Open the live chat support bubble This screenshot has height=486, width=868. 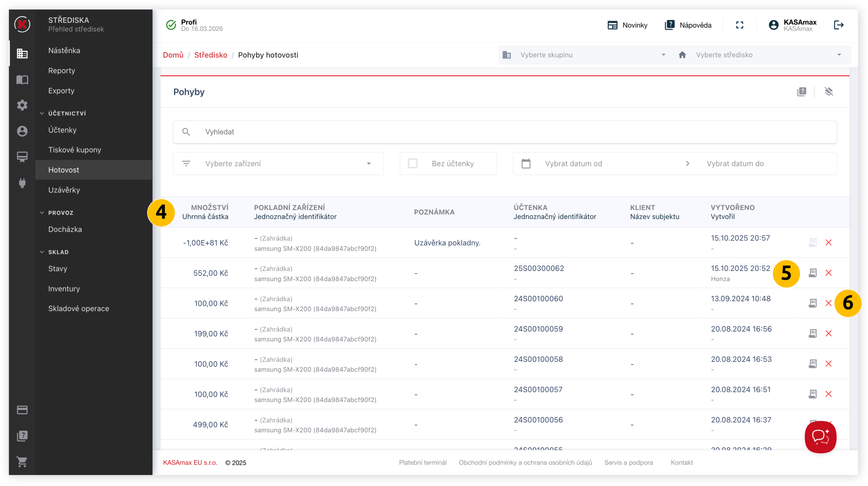click(820, 437)
